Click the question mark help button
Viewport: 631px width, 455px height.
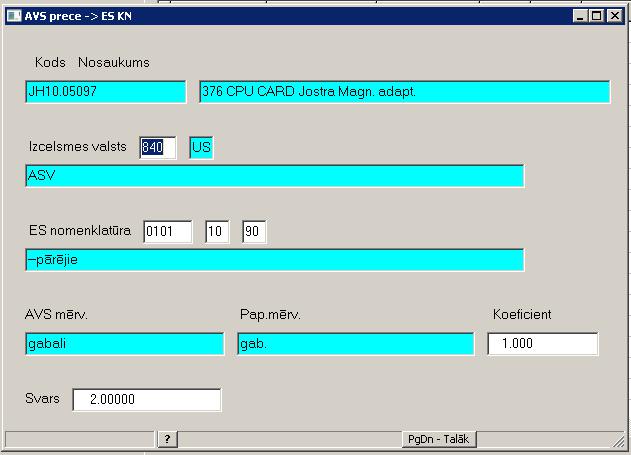coord(167,439)
